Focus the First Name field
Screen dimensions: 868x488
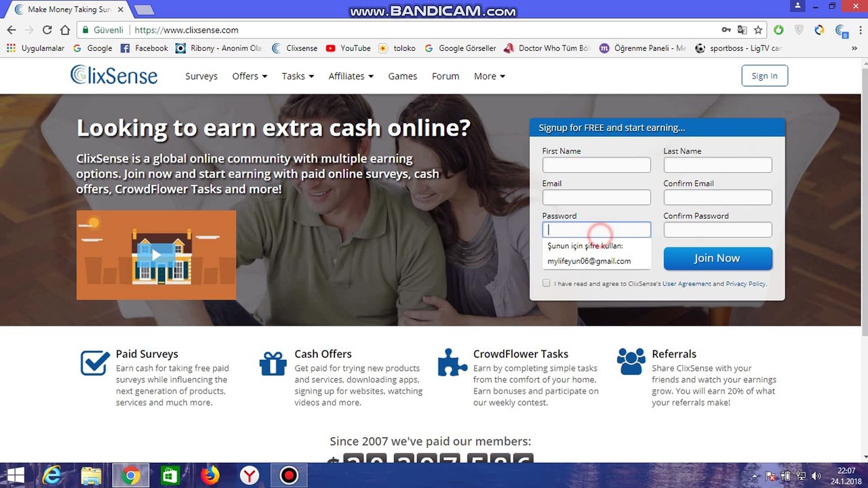click(596, 165)
